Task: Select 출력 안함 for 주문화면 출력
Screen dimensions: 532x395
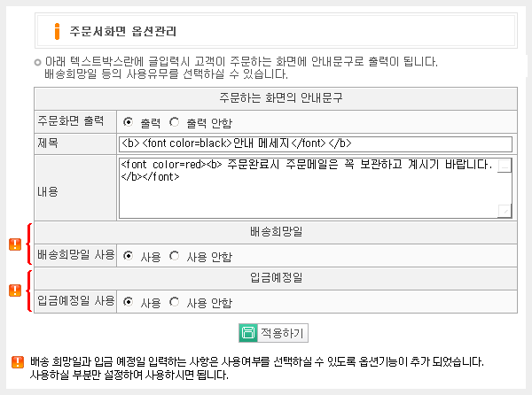Action: [x=174, y=122]
